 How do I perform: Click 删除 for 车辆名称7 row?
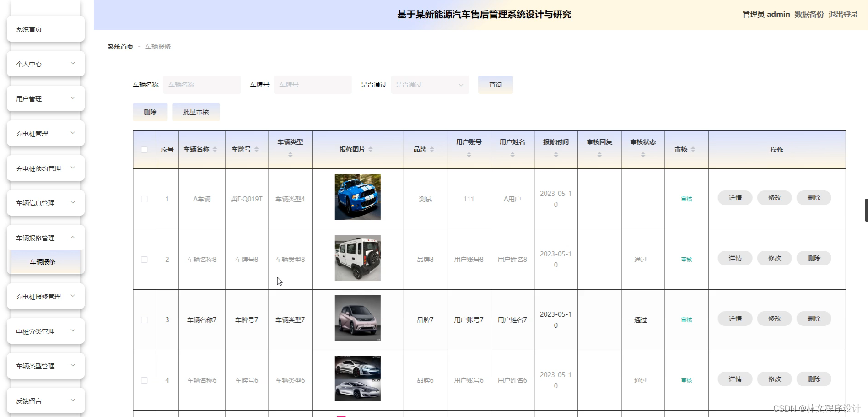click(814, 319)
